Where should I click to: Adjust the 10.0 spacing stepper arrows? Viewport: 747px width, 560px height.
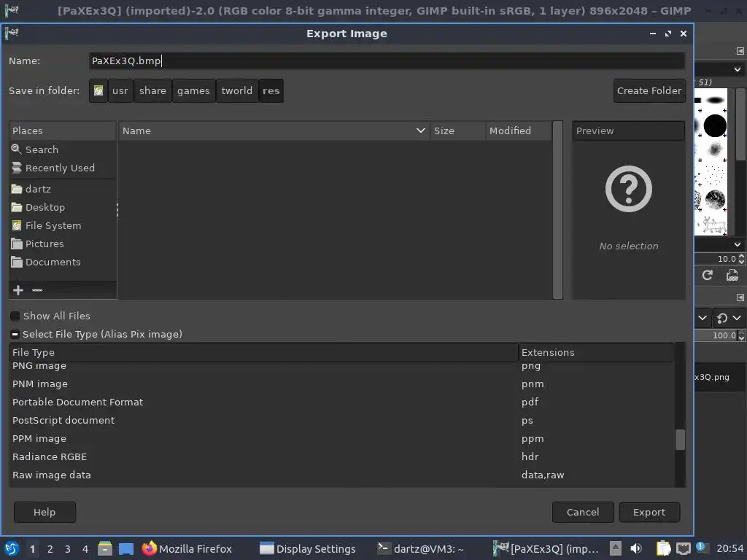[x=741, y=259]
